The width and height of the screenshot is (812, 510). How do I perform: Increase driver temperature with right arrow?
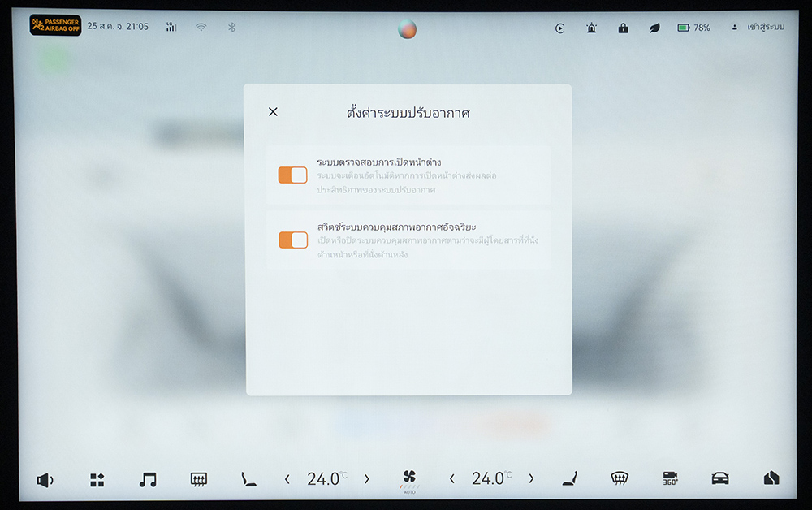367,479
